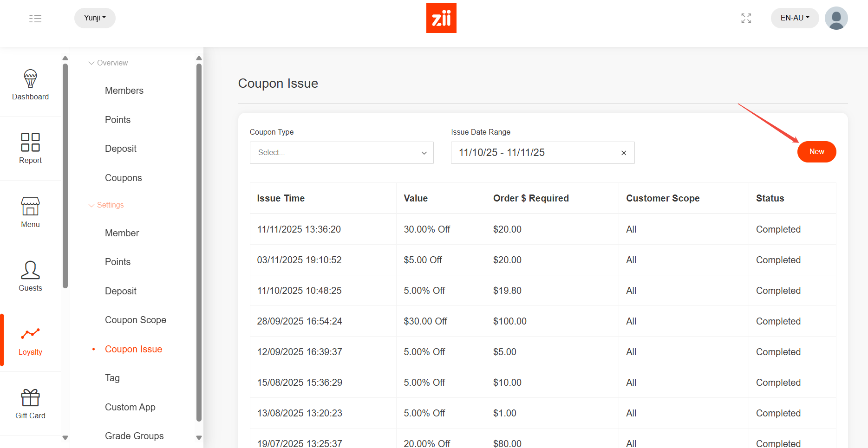
Task: Go to Guests person icon
Action: point(30,270)
